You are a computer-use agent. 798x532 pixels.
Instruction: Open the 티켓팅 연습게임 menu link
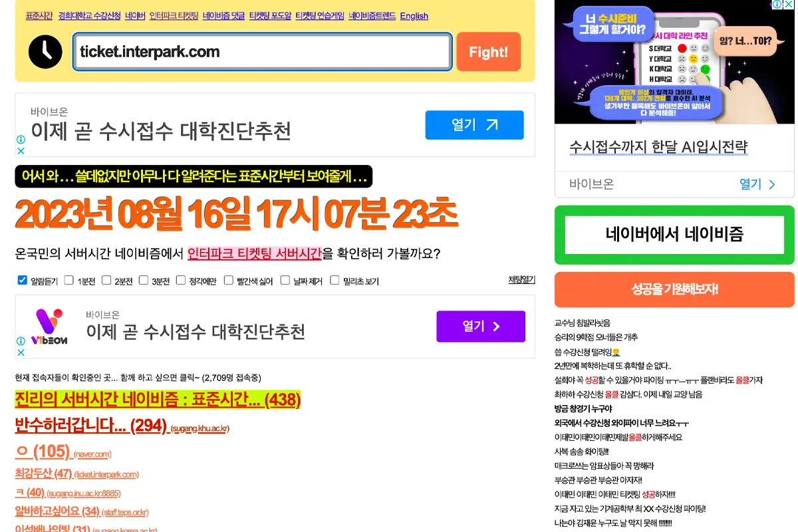pos(319,16)
